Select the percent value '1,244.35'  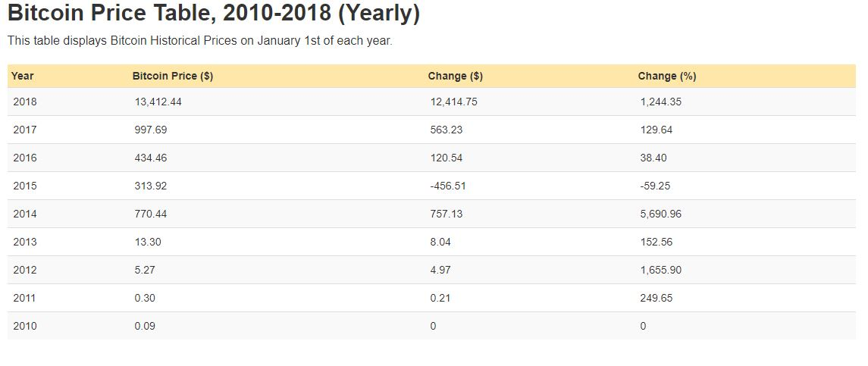tap(661, 102)
